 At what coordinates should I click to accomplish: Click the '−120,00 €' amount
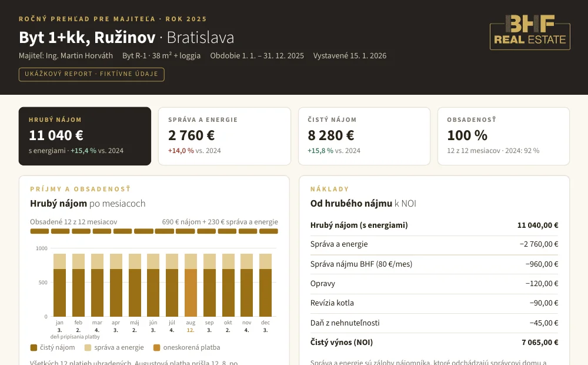542,284
